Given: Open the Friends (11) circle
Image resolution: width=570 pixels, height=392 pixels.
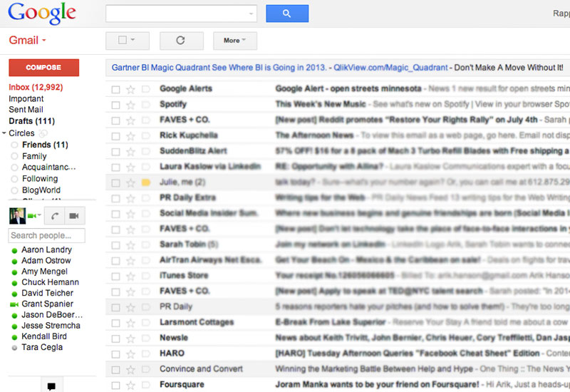Looking at the screenshot, I should (45, 145).
